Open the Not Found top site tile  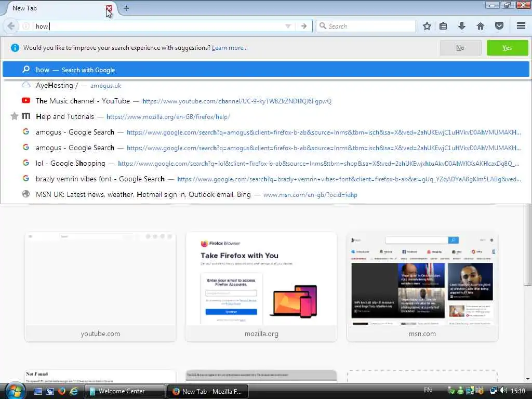(x=100, y=376)
